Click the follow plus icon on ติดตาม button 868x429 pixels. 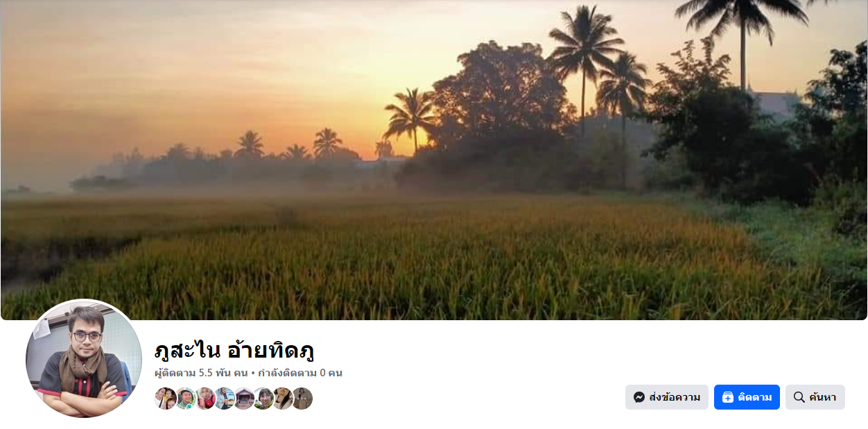[x=727, y=397]
